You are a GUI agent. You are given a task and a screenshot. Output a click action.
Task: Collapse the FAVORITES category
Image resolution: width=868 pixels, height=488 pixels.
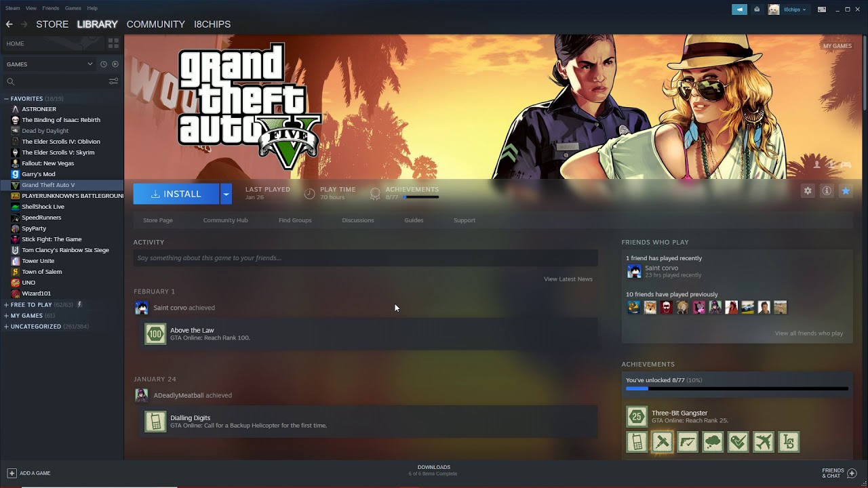pos(7,98)
